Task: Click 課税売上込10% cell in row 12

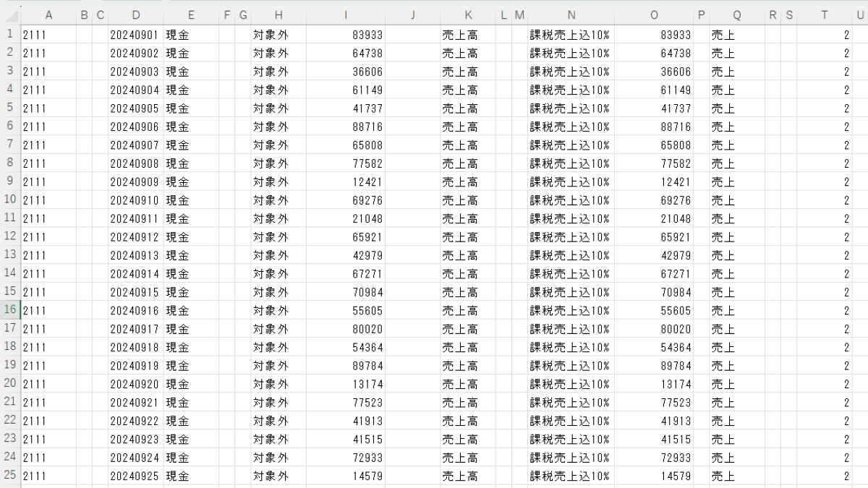Action: tap(571, 236)
